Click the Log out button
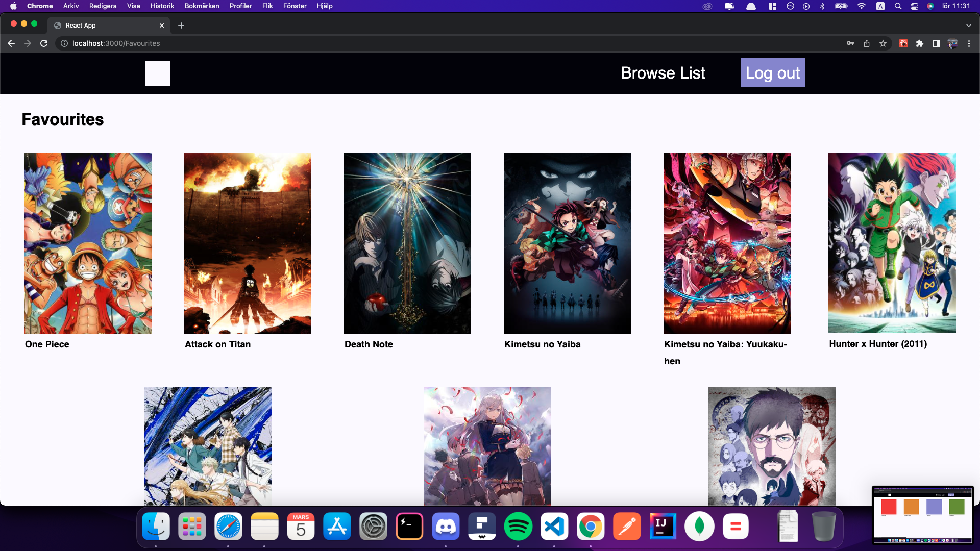This screenshot has height=551, width=980. point(772,73)
